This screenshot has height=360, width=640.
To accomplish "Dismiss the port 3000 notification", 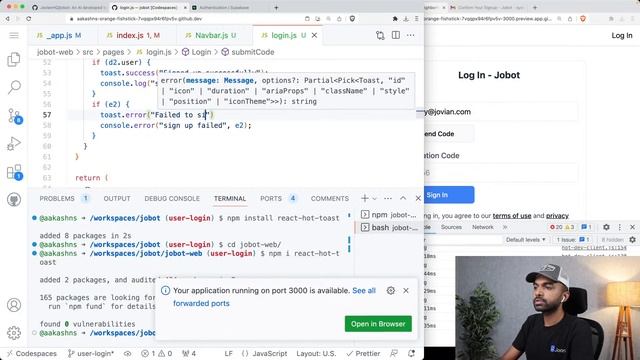I will [406, 291].
